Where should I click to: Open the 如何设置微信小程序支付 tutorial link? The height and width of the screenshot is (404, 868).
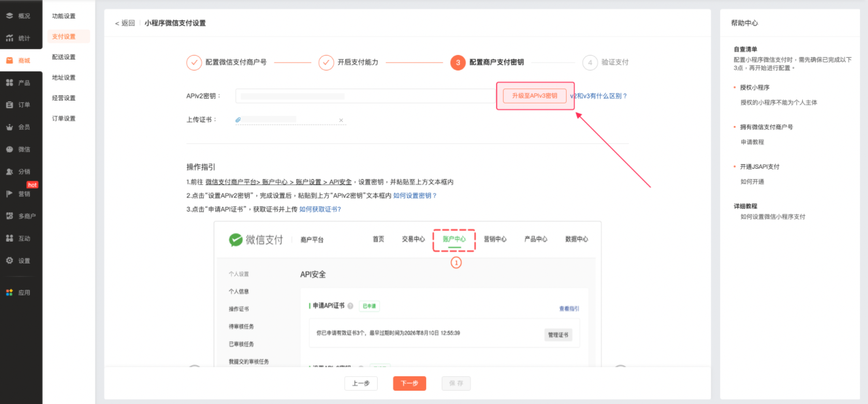773,217
